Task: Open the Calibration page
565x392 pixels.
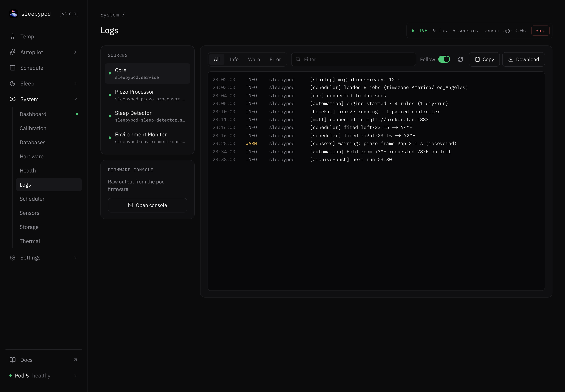Action: tap(49, 128)
